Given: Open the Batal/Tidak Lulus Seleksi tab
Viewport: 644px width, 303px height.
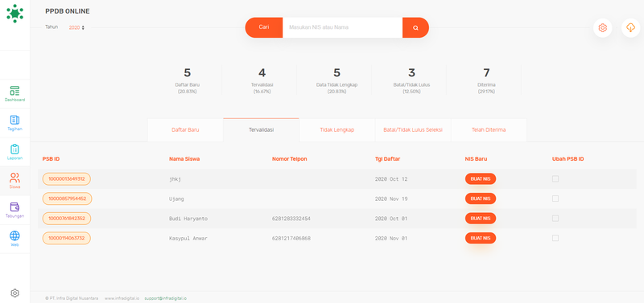Looking at the screenshot, I should pos(413,129).
